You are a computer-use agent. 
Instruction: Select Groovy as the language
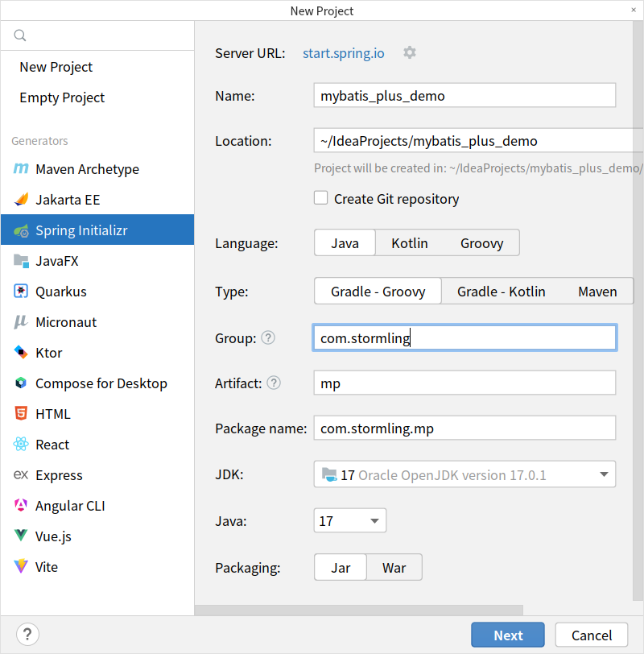pos(482,242)
